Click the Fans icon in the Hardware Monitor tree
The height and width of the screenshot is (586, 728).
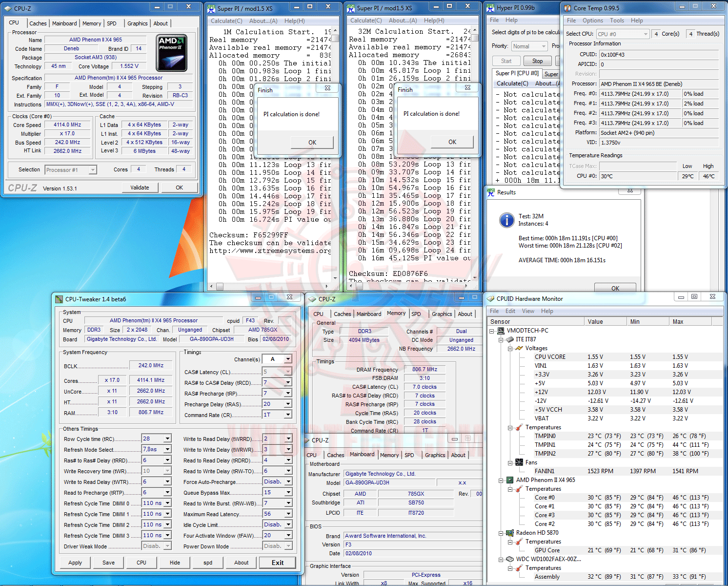click(x=519, y=462)
